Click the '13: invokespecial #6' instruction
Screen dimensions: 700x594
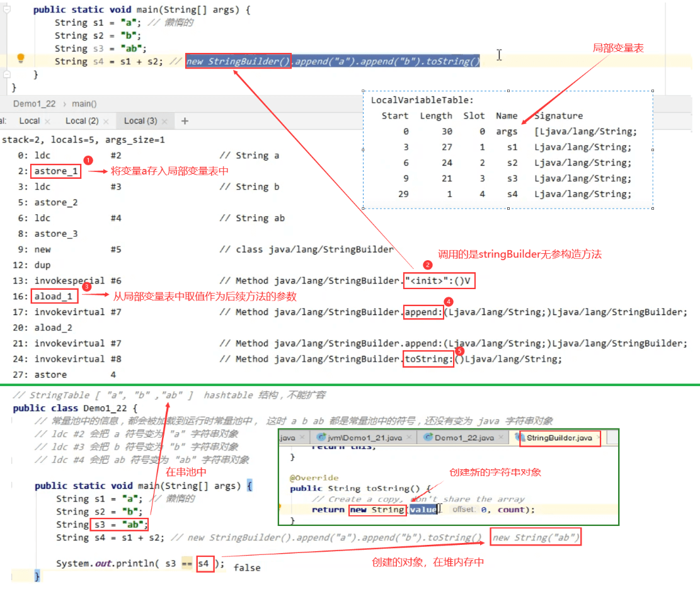[67, 280]
